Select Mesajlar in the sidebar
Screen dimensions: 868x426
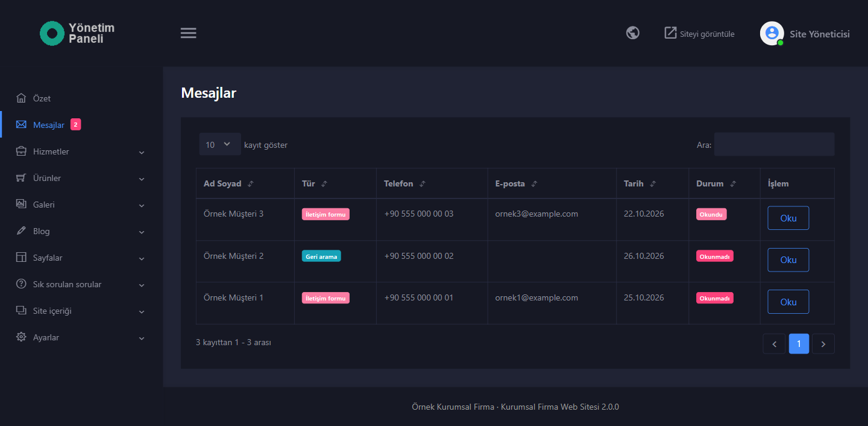click(81, 125)
